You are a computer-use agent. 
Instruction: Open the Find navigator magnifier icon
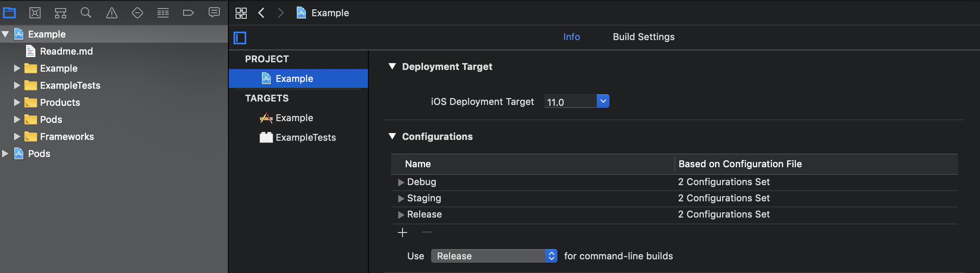click(86, 13)
